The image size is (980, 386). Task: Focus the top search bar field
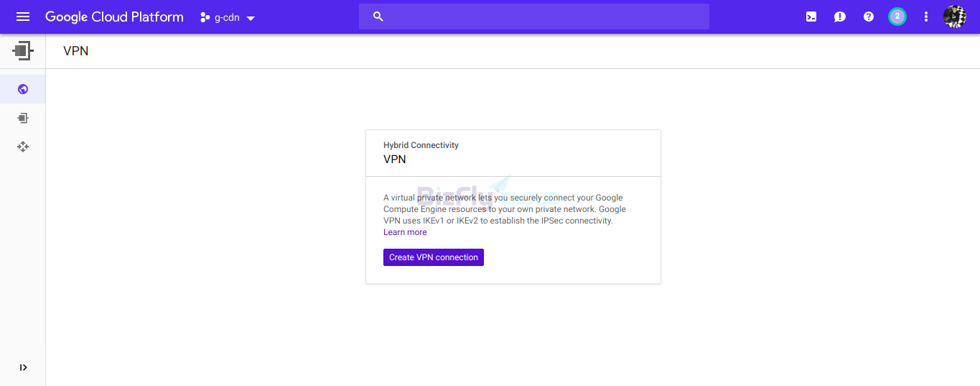(x=533, y=17)
